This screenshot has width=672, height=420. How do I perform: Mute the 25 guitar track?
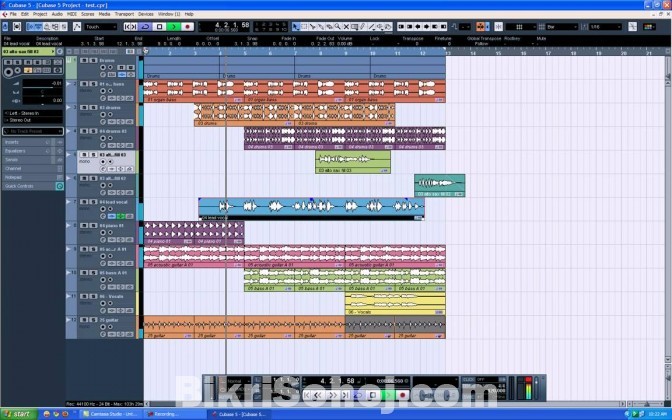coord(84,320)
